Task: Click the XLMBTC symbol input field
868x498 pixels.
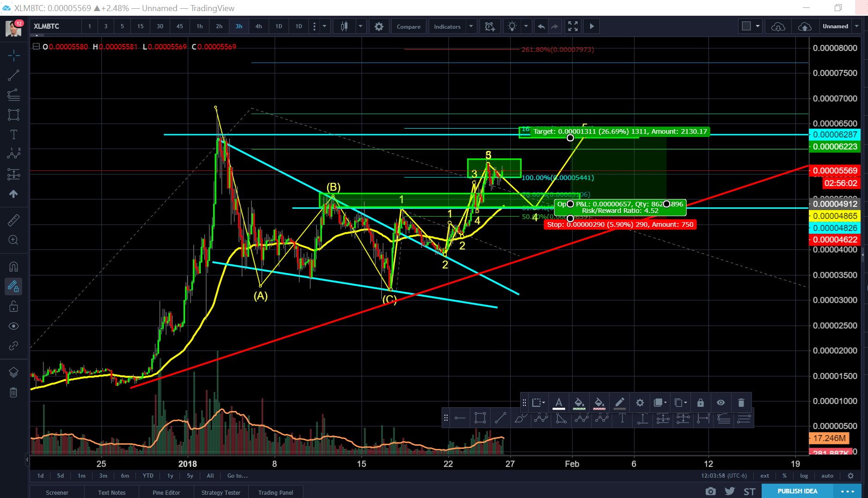Action: pyautogui.click(x=55, y=26)
